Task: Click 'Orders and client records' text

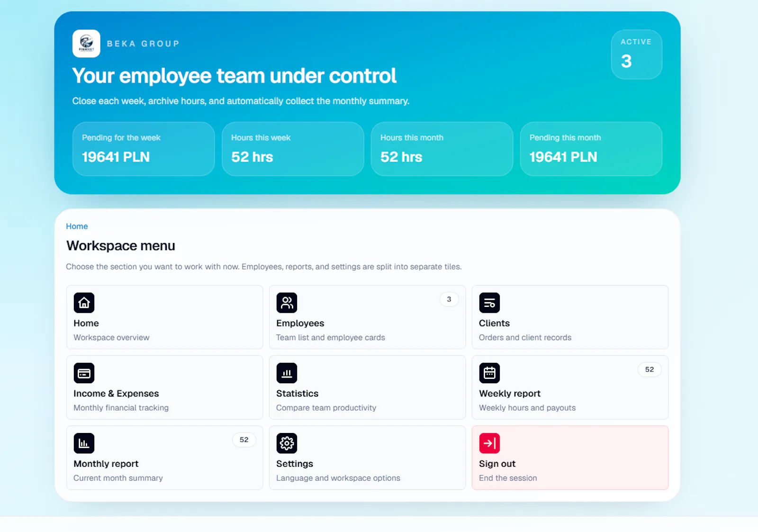Action: click(525, 337)
